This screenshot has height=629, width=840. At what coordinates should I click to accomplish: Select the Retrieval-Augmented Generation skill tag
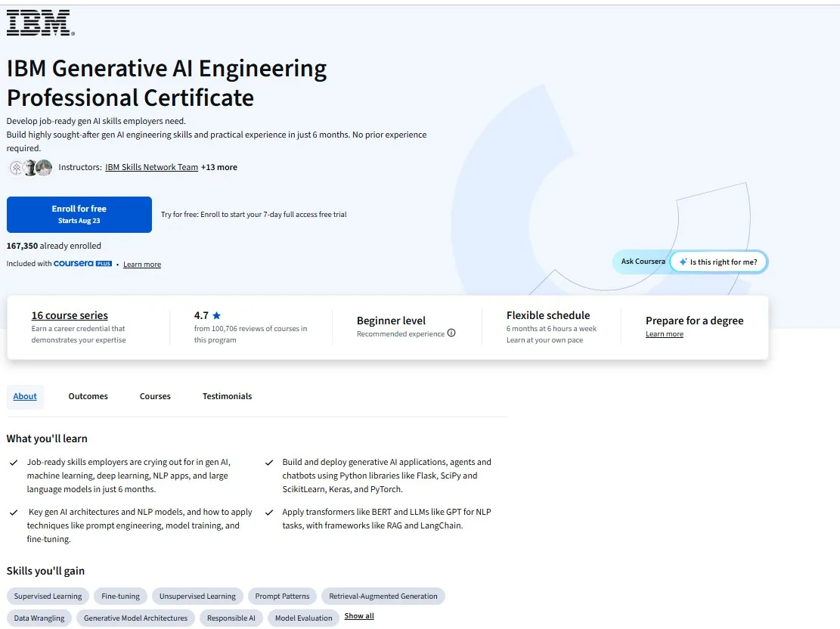(383, 596)
